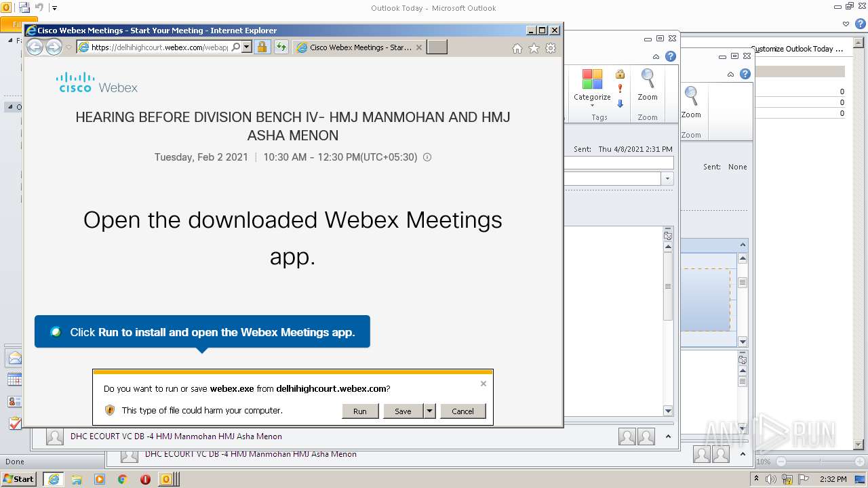Viewport: 868px width, 488px height.
Task: Set Low Importance down arrow icon
Action: pyautogui.click(x=620, y=104)
